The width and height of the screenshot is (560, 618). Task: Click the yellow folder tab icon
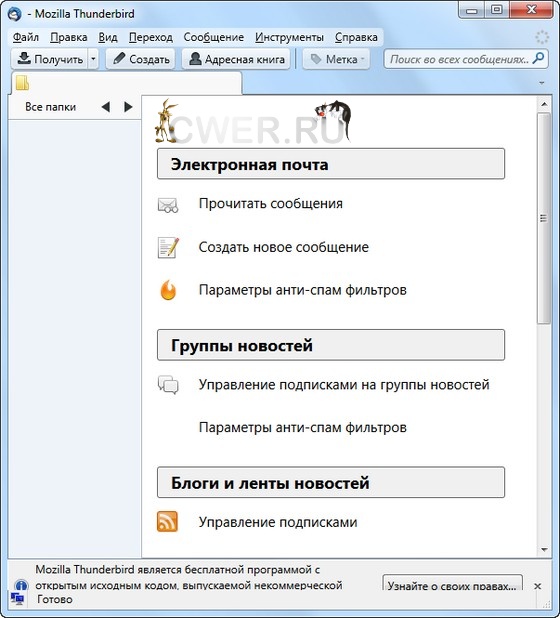pyautogui.click(x=22, y=83)
